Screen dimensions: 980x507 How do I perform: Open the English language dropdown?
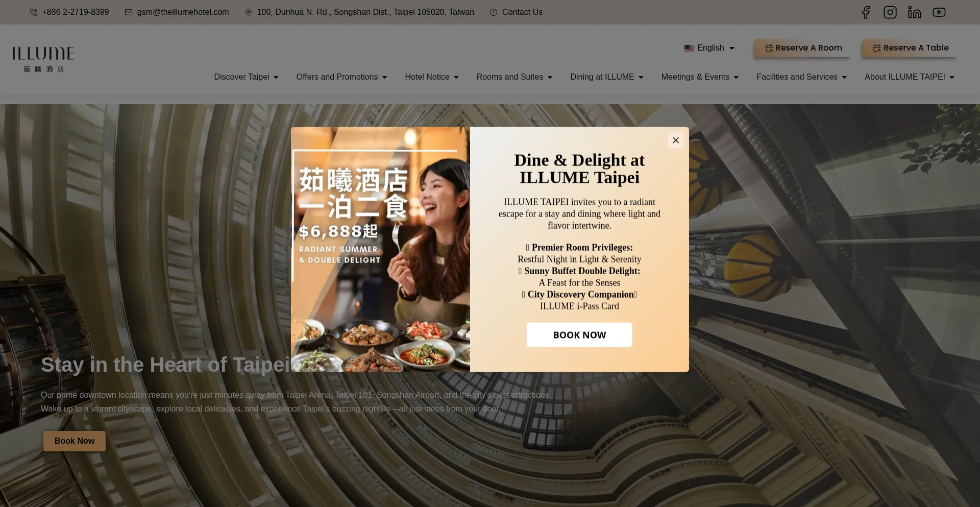coord(709,48)
